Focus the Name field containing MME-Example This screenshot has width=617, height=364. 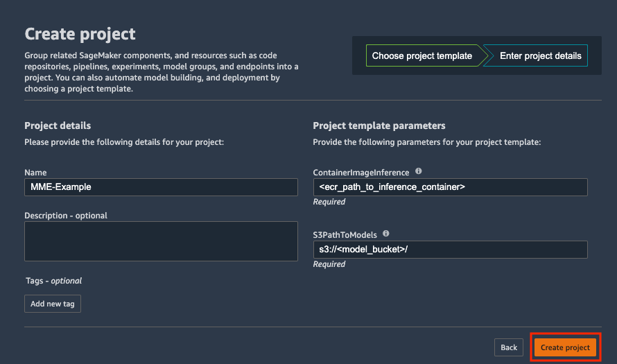161,187
